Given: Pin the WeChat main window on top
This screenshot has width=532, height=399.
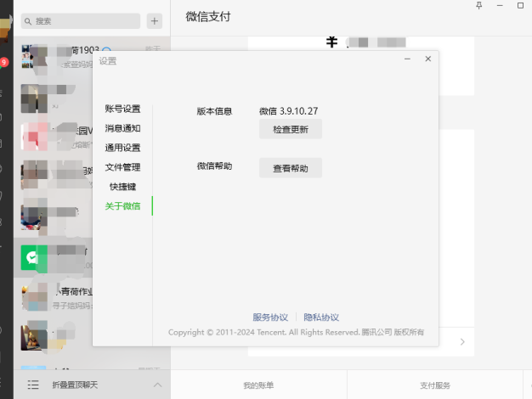Looking at the screenshot, I should (x=479, y=5).
